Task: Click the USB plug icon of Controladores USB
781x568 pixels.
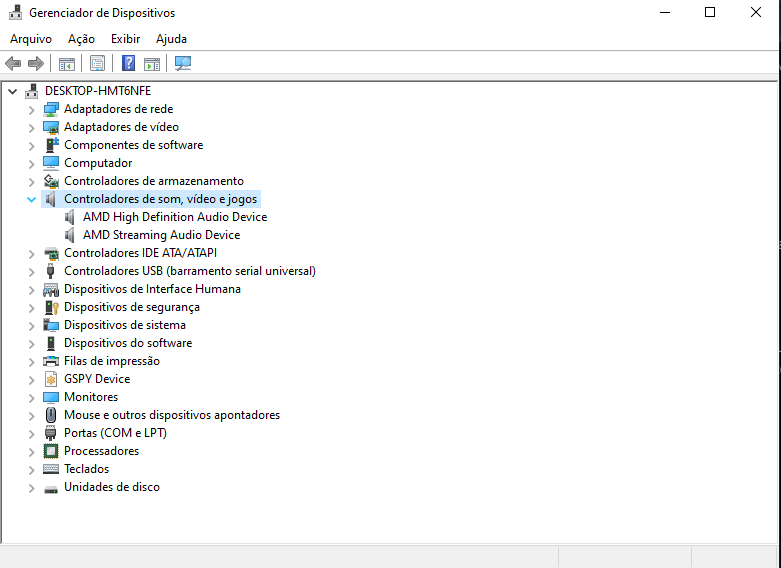Action: pyautogui.click(x=50, y=271)
